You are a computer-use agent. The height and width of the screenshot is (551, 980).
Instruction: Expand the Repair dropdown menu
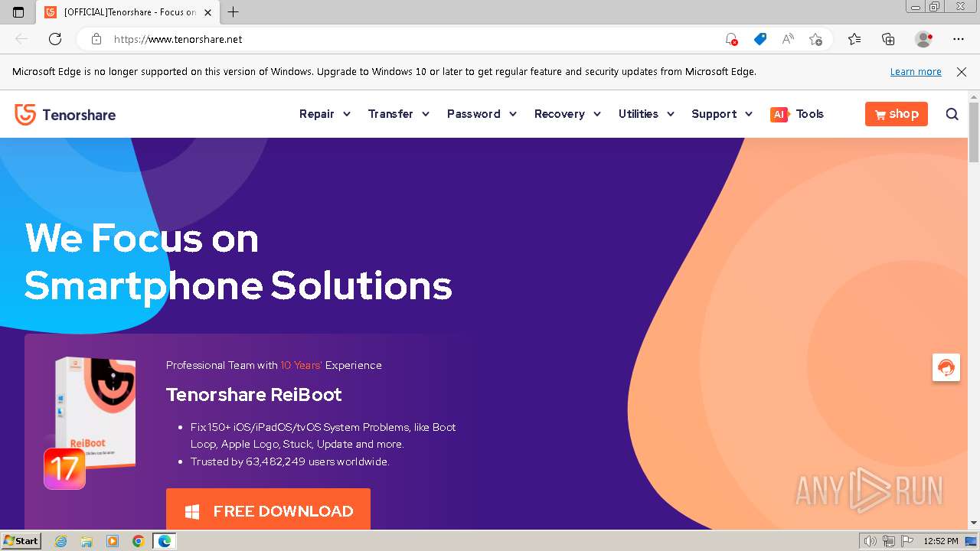coord(325,114)
